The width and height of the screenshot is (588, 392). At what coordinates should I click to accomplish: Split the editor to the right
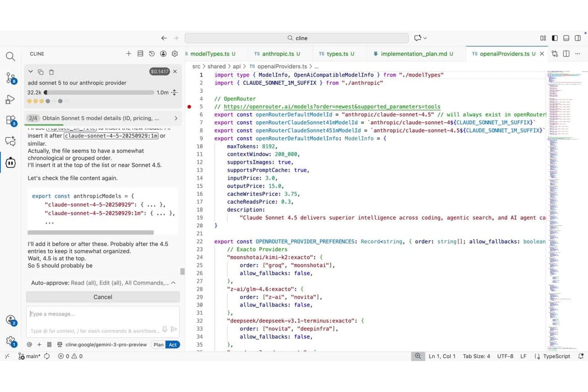(x=566, y=54)
